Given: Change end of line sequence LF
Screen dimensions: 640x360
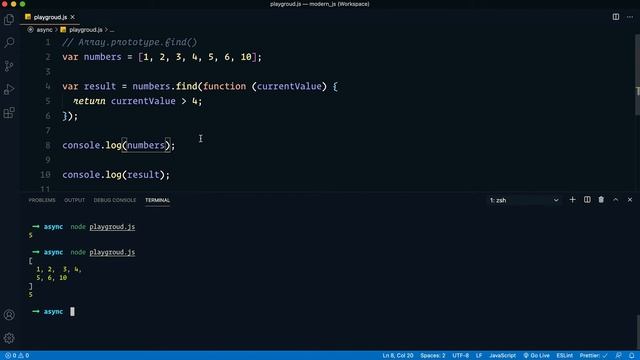Looking at the screenshot, I should coord(479,356).
